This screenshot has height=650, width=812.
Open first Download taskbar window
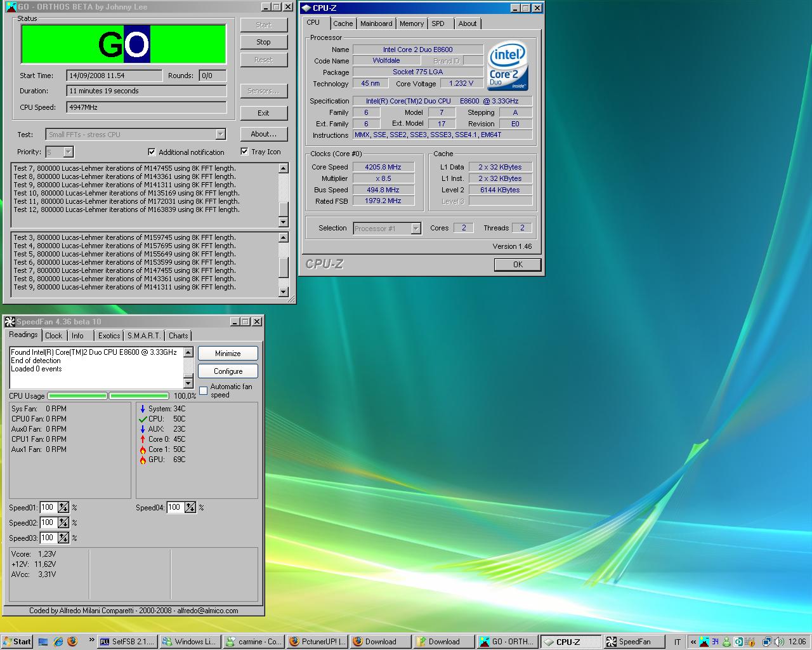tap(380, 642)
